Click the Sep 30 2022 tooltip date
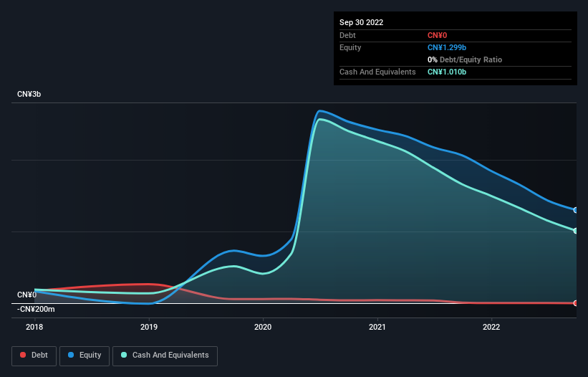 [361, 22]
